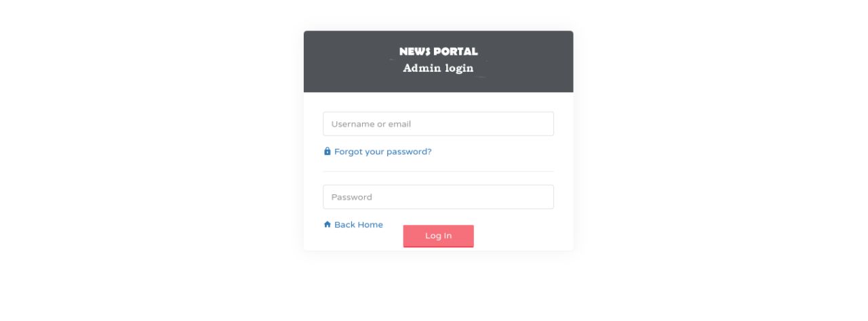Follow the Back Home link
868x321 pixels.
click(x=353, y=225)
